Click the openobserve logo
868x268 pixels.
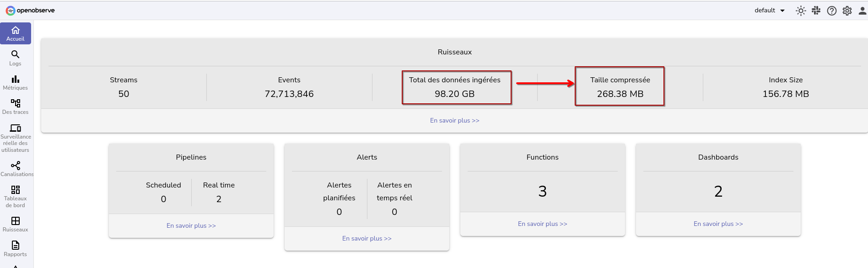tap(30, 11)
